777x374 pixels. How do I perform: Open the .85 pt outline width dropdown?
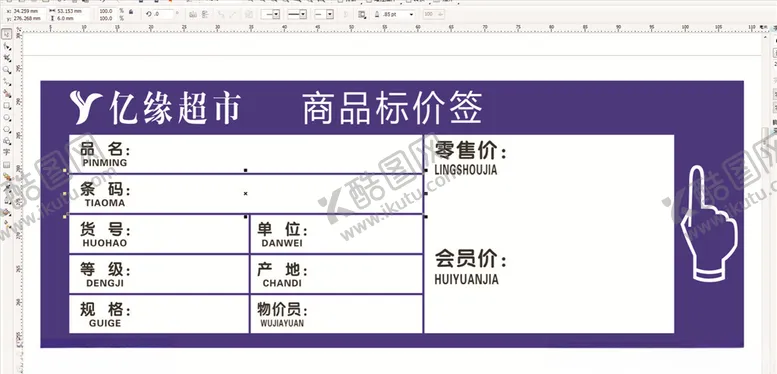click(x=411, y=14)
